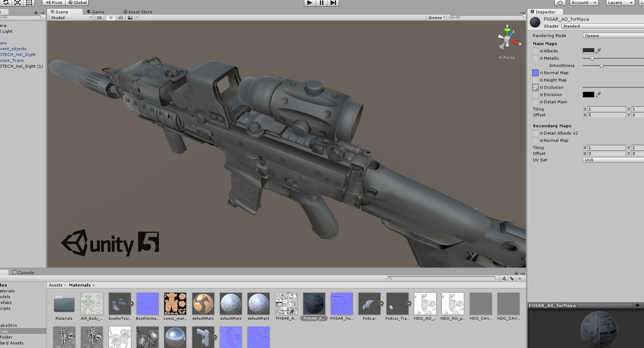Open the Account dropdown

click(x=584, y=3)
